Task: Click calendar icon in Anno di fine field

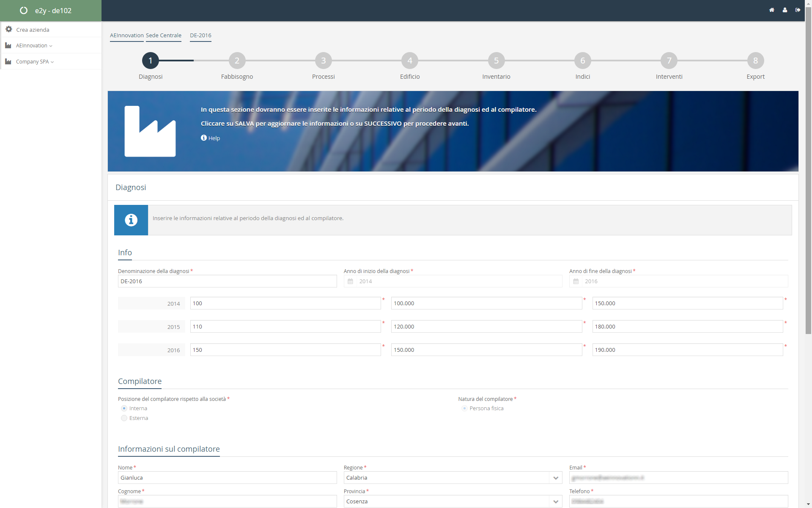Action: [576, 282]
